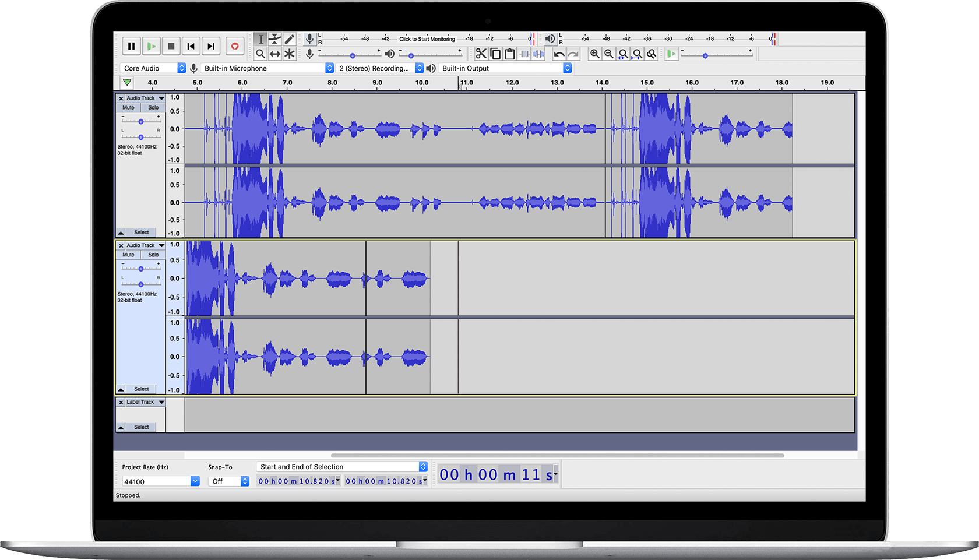Viewport: 979px width, 560px height.
Task: Select the Envelope tool
Action: tap(275, 38)
